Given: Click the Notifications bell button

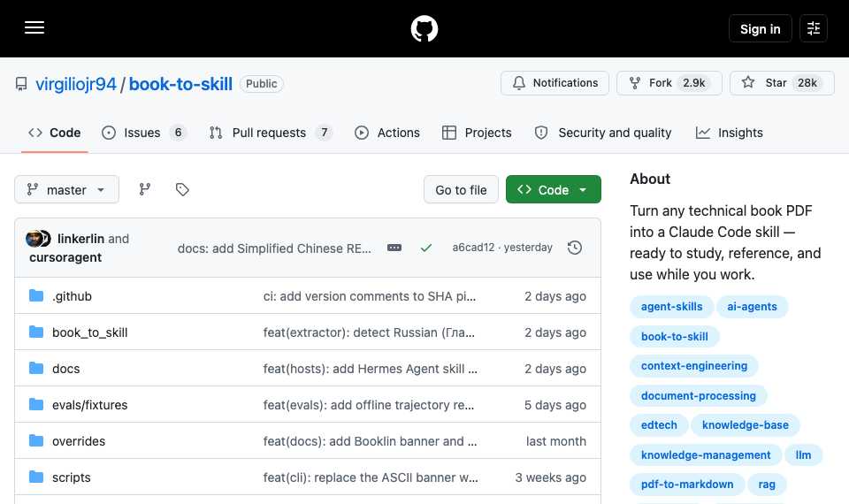Looking at the screenshot, I should [555, 83].
